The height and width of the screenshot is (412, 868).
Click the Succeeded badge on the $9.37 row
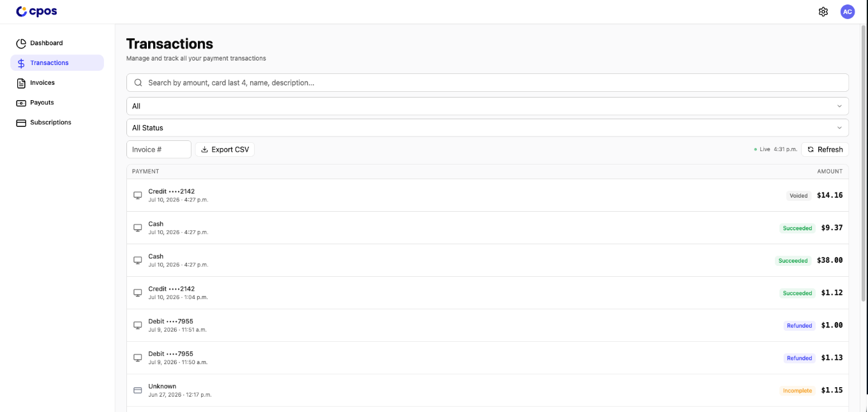coord(797,228)
